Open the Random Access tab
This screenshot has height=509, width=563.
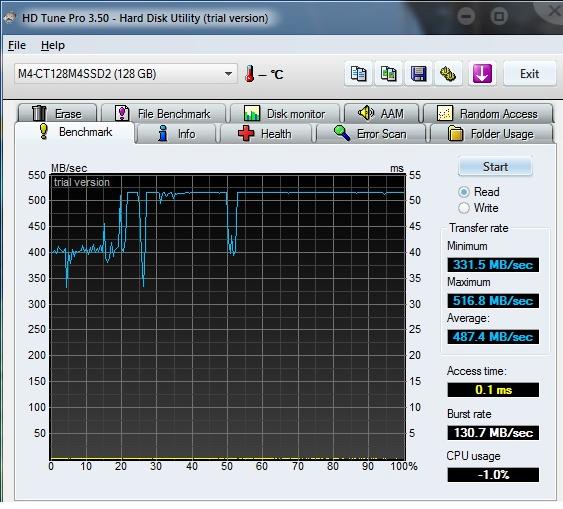pos(488,113)
